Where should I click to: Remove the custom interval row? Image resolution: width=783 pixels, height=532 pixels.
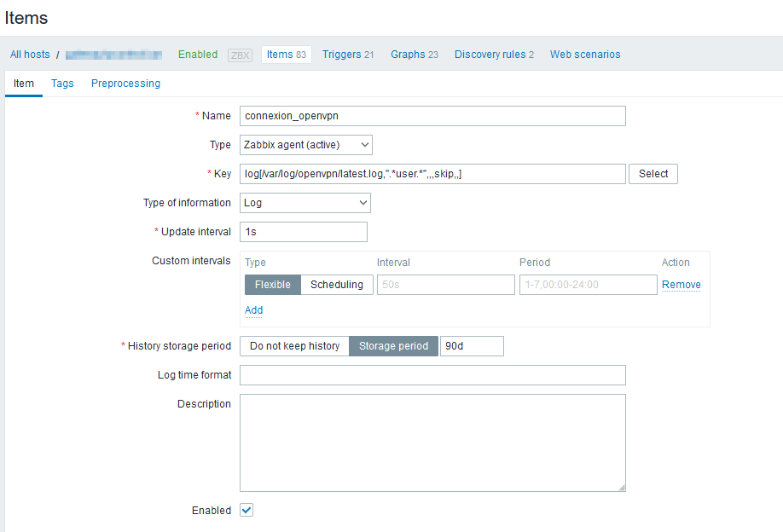click(x=681, y=285)
